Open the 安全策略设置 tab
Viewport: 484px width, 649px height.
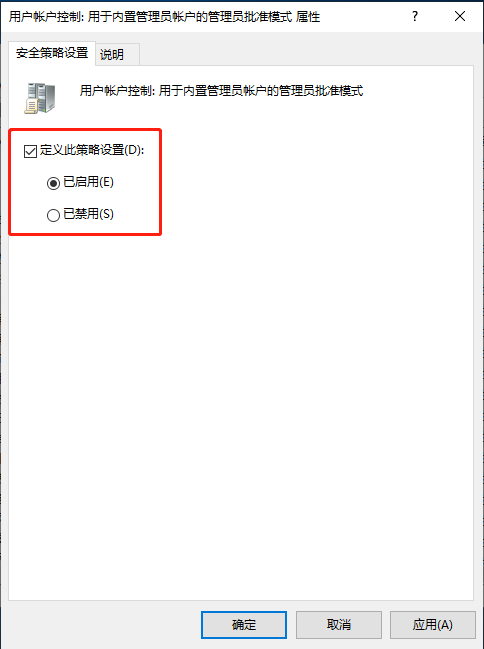click(x=52, y=53)
